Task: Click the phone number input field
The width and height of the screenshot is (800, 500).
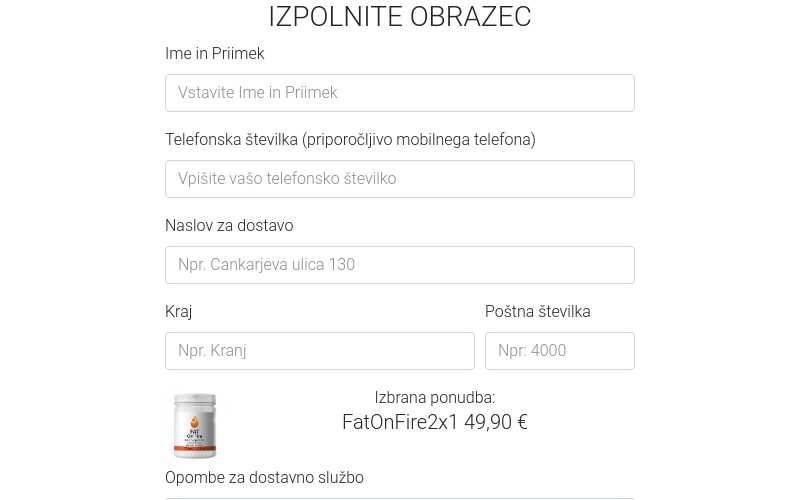Action: pyautogui.click(x=400, y=179)
